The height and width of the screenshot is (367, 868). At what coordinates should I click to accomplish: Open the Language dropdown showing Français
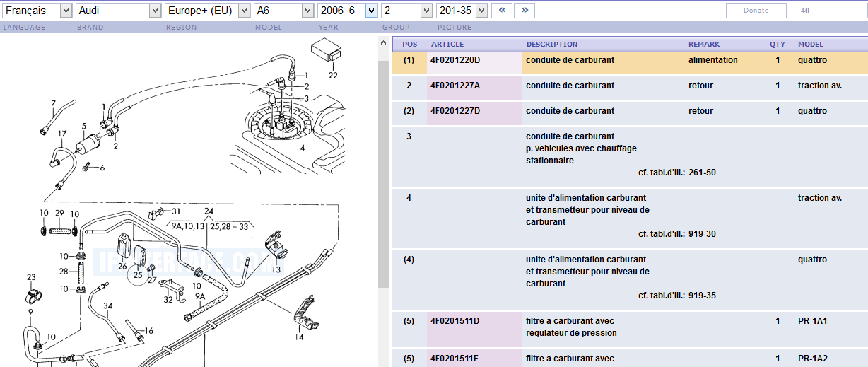click(x=38, y=11)
